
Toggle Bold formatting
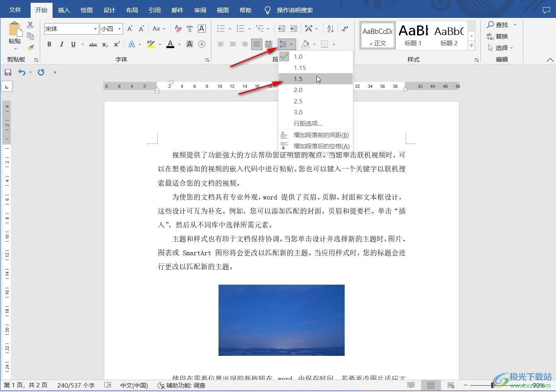[49, 45]
